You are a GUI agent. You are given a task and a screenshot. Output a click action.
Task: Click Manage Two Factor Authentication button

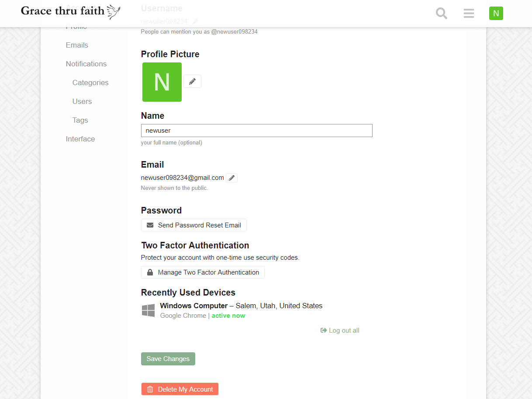point(203,272)
